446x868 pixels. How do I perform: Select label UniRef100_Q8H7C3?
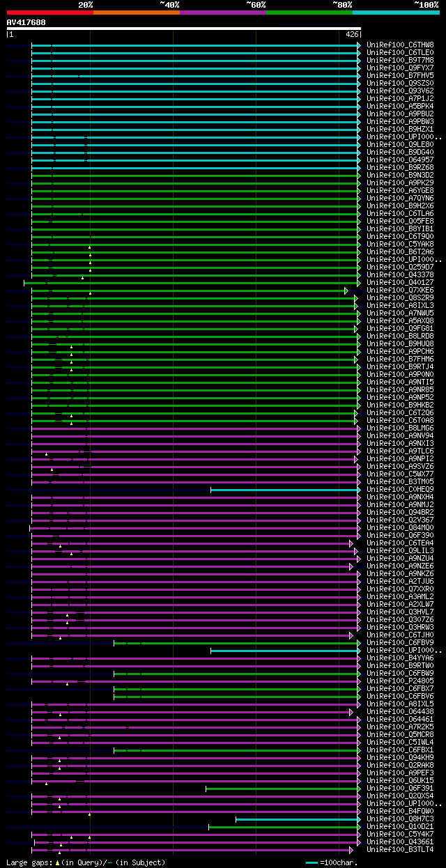tap(400, 819)
